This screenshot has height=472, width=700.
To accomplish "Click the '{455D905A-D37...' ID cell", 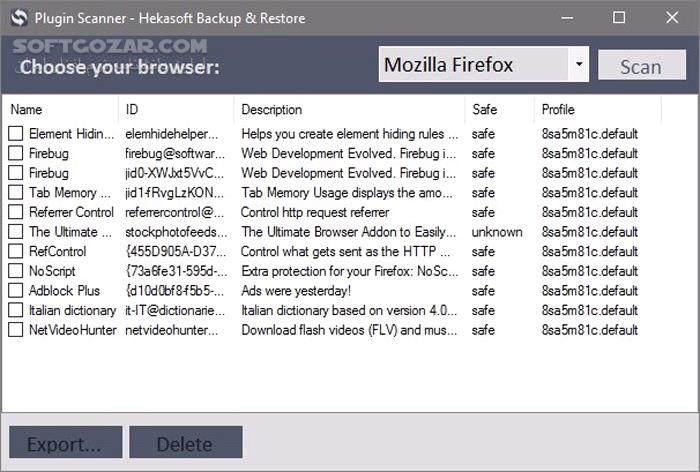I will pos(176,251).
